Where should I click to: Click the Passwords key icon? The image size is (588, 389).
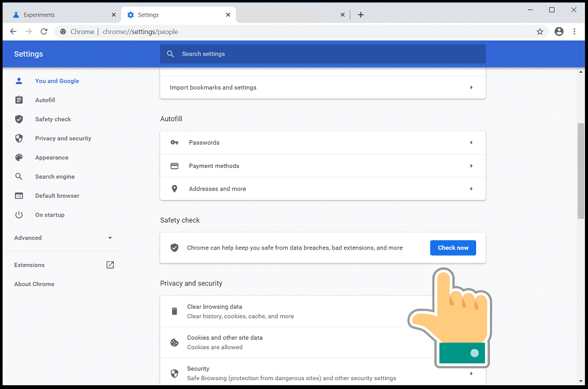coord(175,142)
